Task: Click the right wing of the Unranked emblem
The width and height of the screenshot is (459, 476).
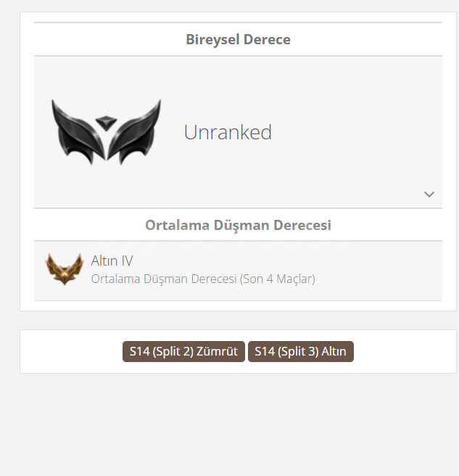Action: click(134, 132)
